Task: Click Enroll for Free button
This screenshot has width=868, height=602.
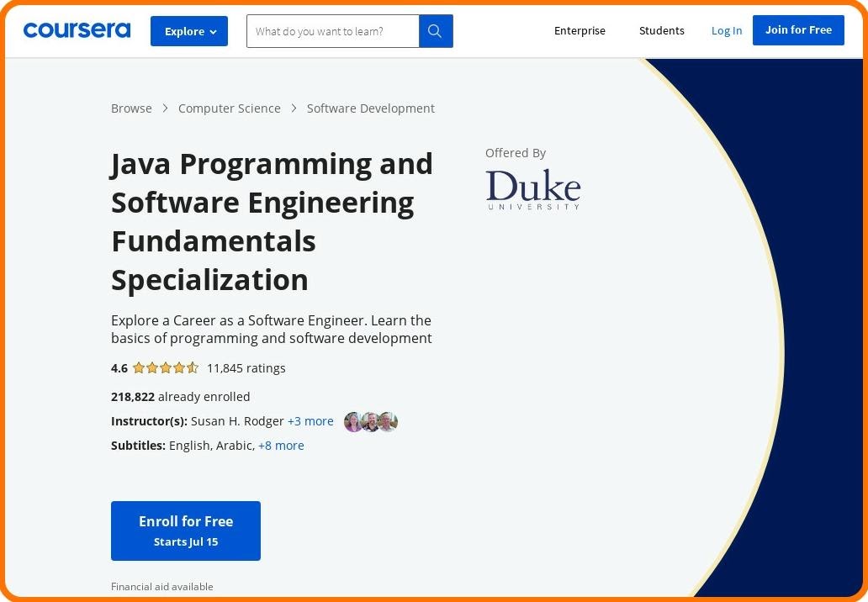Action: click(x=186, y=531)
